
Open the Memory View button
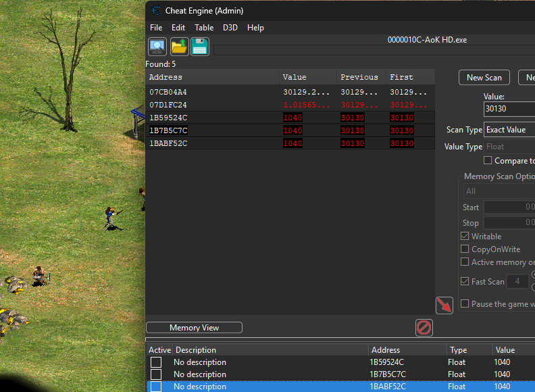tap(194, 328)
